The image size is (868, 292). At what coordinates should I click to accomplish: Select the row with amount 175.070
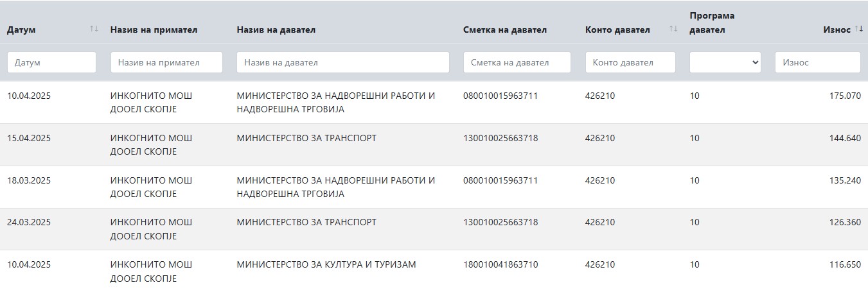(434, 103)
